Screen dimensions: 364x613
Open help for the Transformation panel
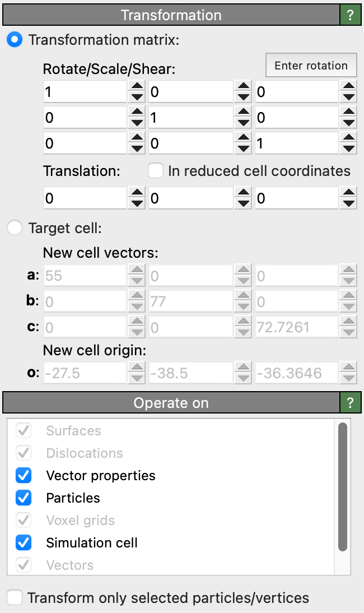point(351,15)
